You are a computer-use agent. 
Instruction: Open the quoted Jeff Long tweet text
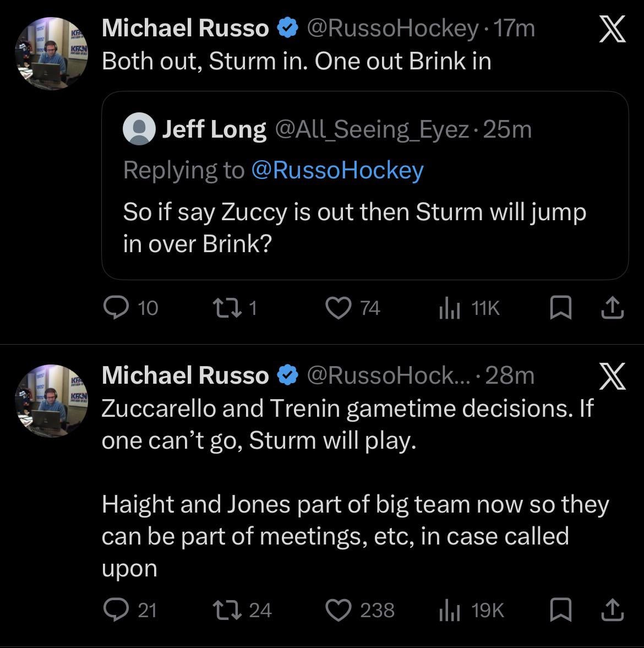click(354, 227)
